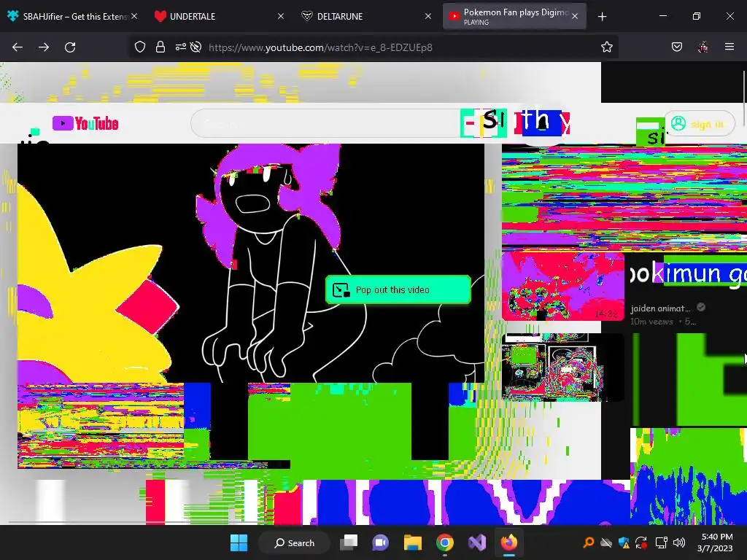Open the recommended video thumbnail showing 14:32
This screenshot has width=747, height=560.
point(562,286)
